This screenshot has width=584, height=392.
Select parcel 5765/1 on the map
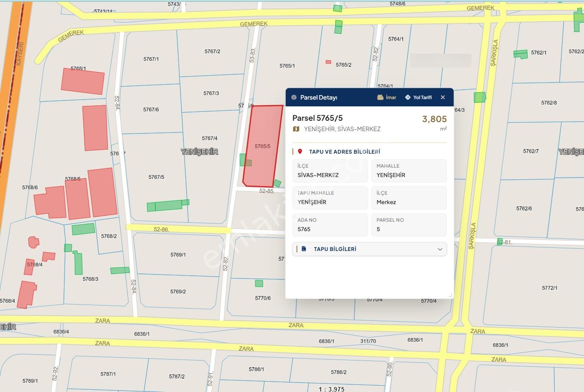click(x=287, y=66)
